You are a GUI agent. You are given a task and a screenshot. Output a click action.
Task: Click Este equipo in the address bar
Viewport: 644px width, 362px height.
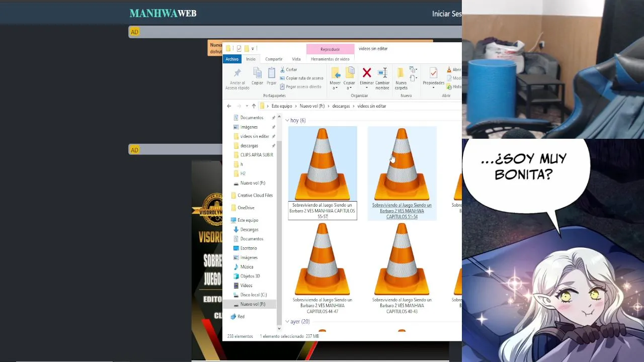pos(282,106)
